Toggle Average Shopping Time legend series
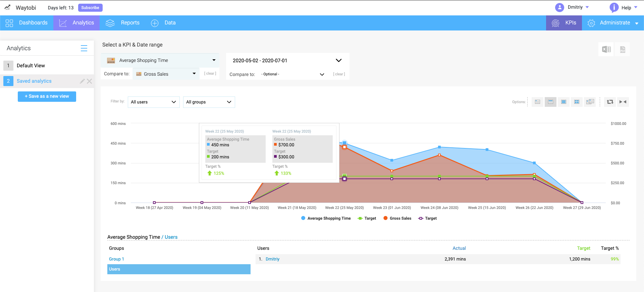This screenshot has height=292, width=644. tap(326, 218)
